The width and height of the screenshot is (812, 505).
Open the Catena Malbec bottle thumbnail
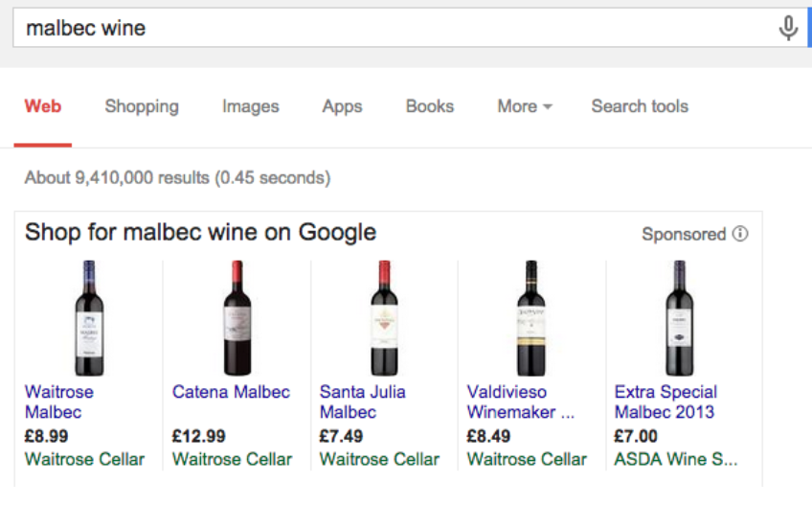tap(237, 317)
